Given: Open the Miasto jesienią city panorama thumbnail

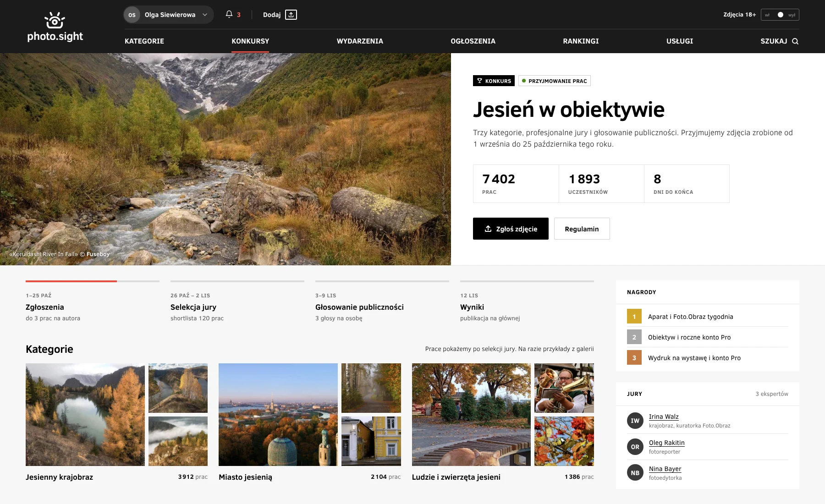Looking at the screenshot, I should tap(278, 415).
